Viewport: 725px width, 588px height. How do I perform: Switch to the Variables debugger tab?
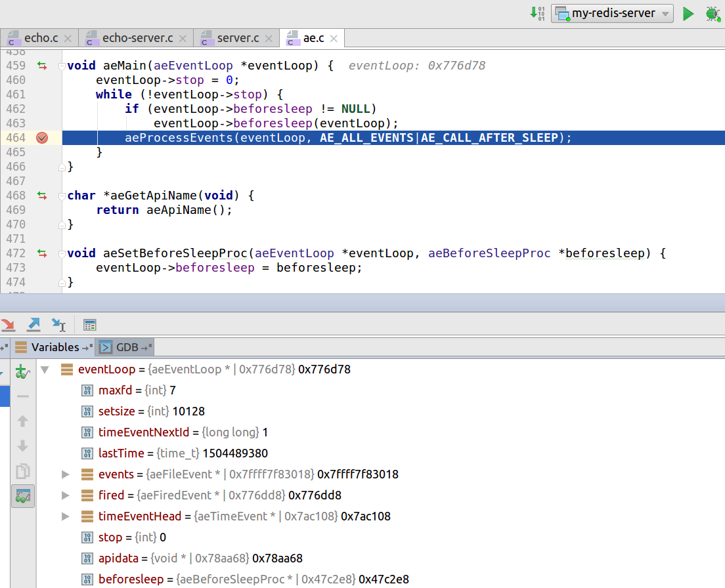pyautogui.click(x=53, y=347)
